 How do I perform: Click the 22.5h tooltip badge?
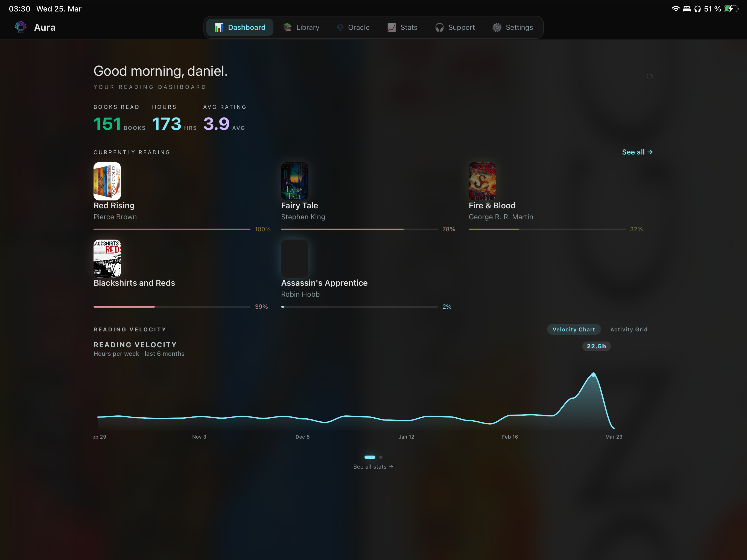[x=596, y=346]
